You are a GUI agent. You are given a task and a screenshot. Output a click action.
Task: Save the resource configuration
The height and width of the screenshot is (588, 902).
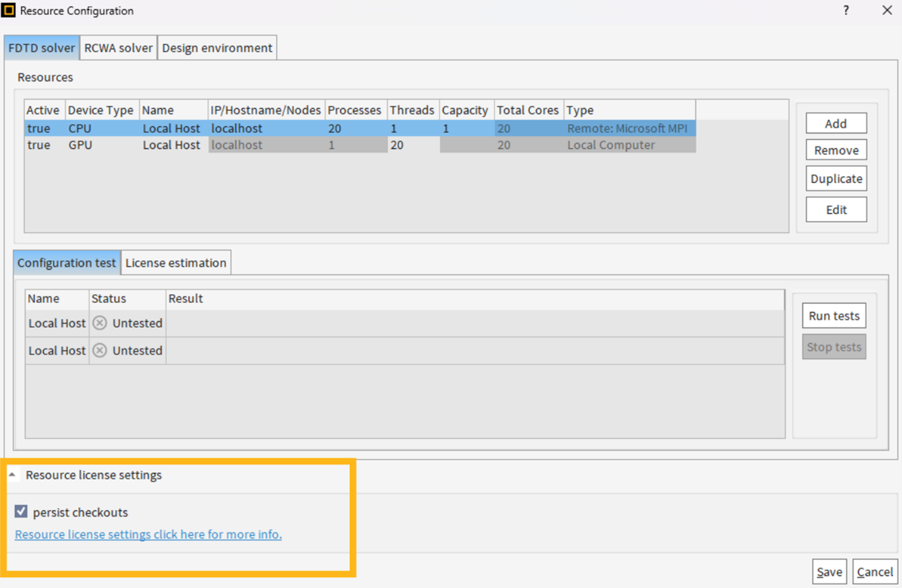pyautogui.click(x=829, y=572)
